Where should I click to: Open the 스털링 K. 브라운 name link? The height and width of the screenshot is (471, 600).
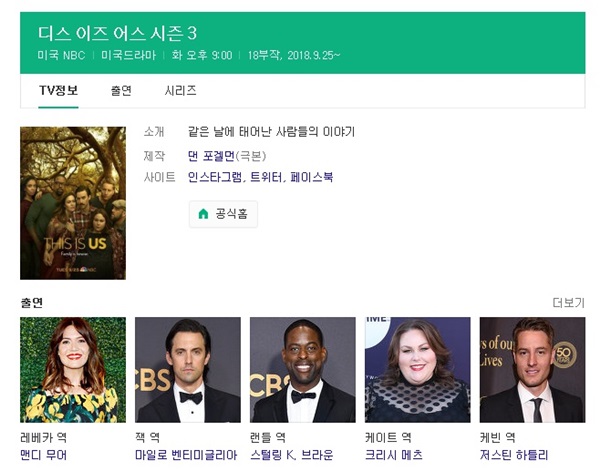click(x=292, y=455)
